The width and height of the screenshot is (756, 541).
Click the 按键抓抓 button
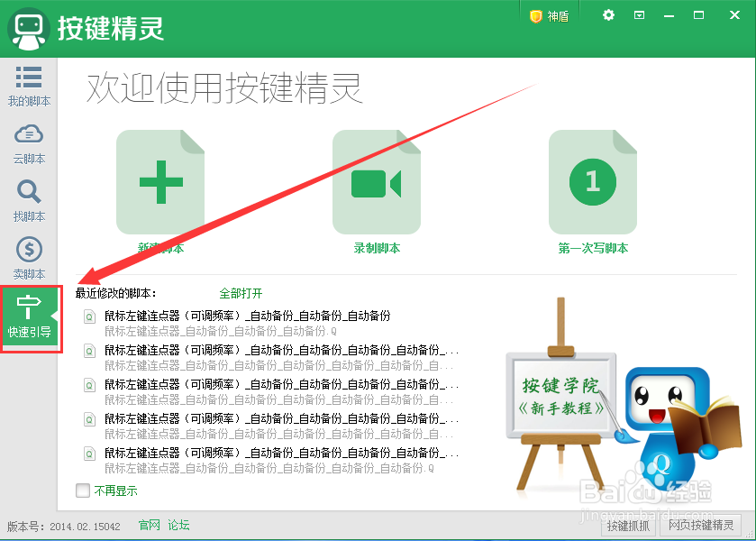coord(628,526)
